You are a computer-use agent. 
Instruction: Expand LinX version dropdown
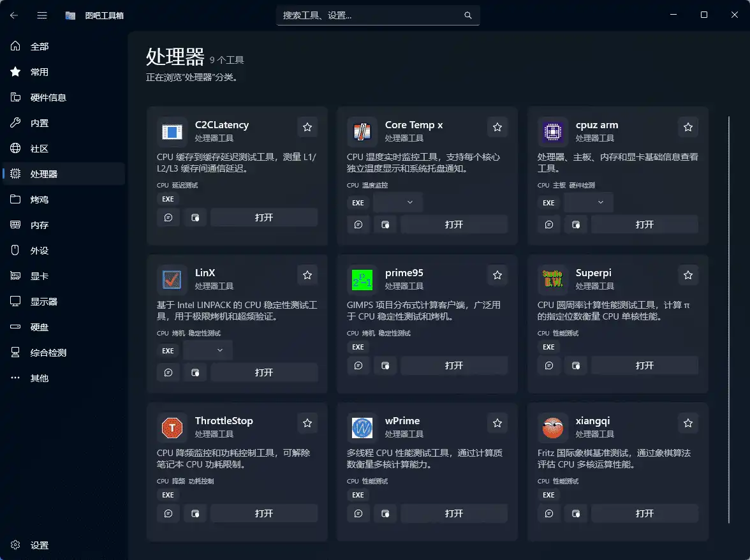pos(208,350)
